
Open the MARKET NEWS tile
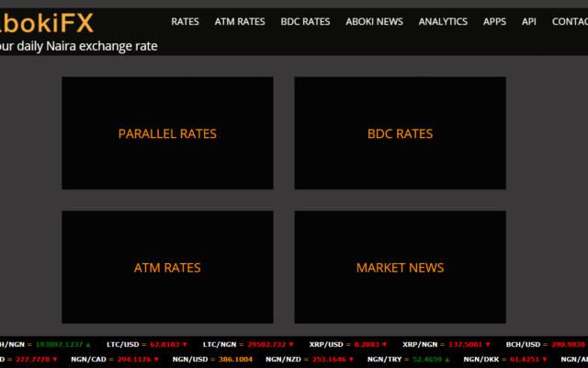pos(400,268)
